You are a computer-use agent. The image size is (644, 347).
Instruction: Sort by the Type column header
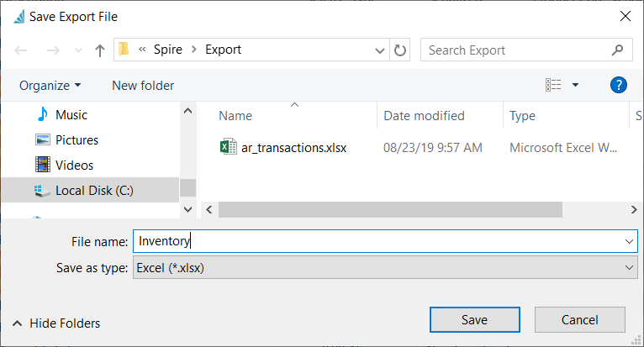click(522, 116)
